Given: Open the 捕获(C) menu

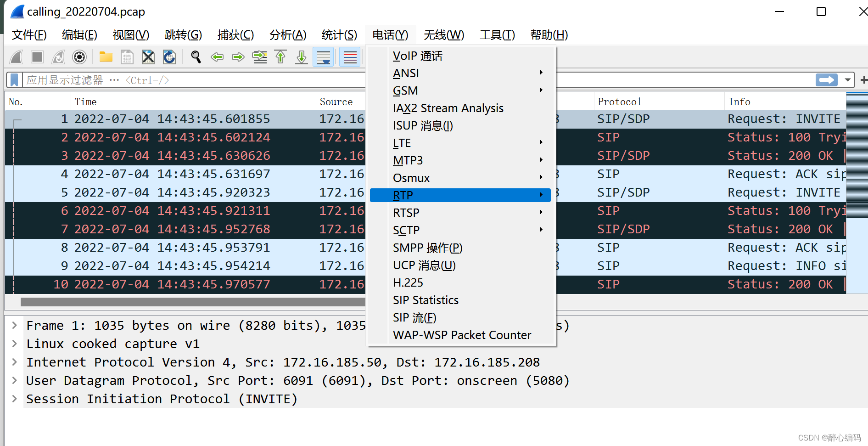Looking at the screenshot, I should tap(235, 35).
